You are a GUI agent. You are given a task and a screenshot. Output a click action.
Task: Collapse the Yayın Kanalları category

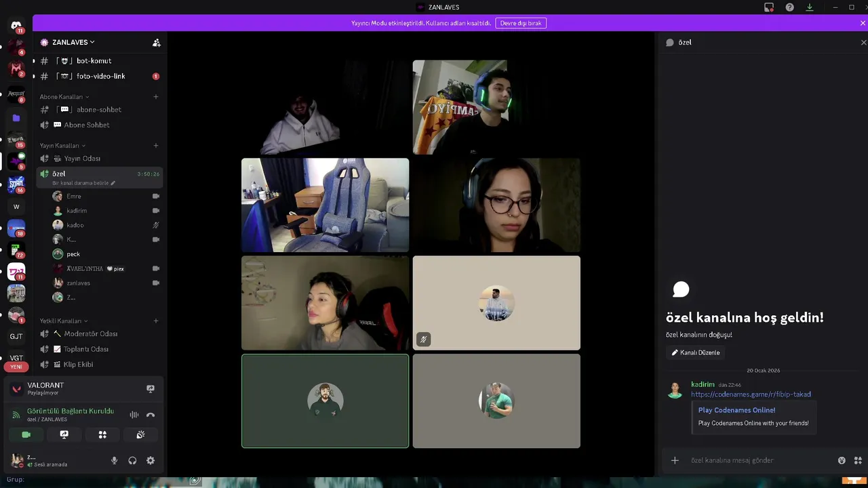(63, 146)
